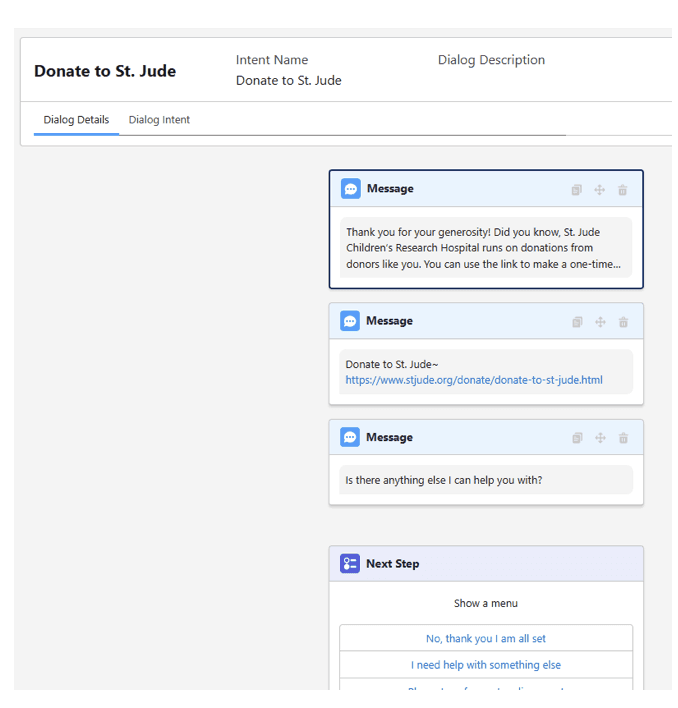Edit the 'Thank you for your generosity' text

486,247
